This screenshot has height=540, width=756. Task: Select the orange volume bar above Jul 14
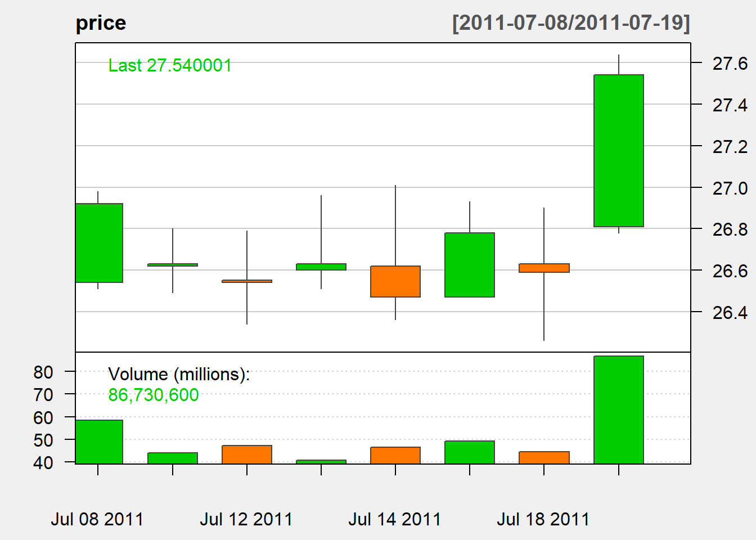click(395, 455)
